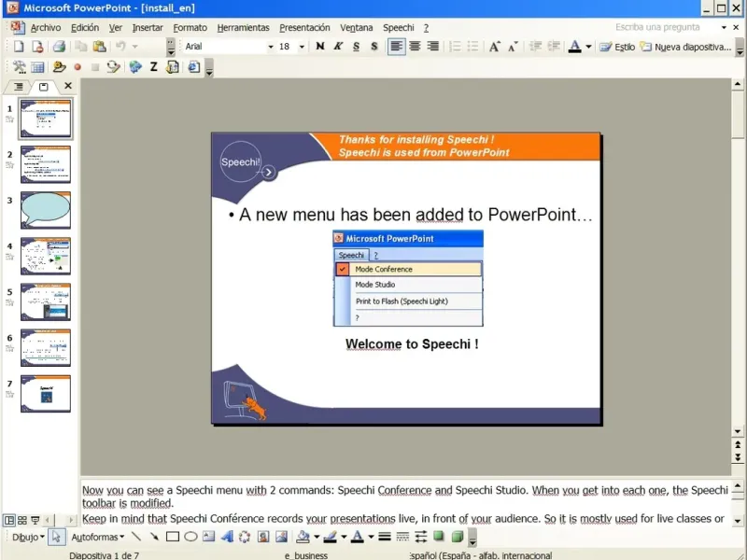This screenshot has height=560, width=747.
Task: Open the Insertar menu
Action: click(x=148, y=28)
